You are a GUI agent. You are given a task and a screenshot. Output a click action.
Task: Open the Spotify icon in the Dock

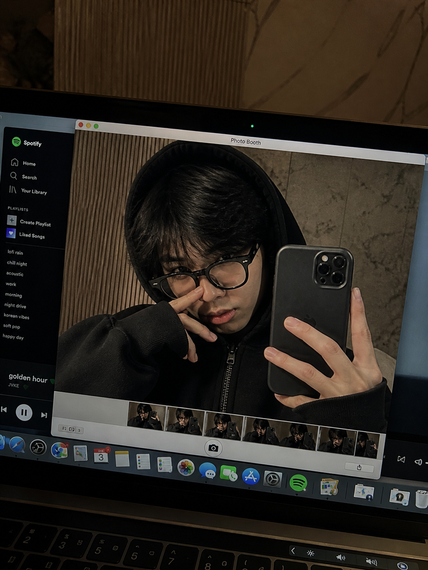[x=298, y=483]
